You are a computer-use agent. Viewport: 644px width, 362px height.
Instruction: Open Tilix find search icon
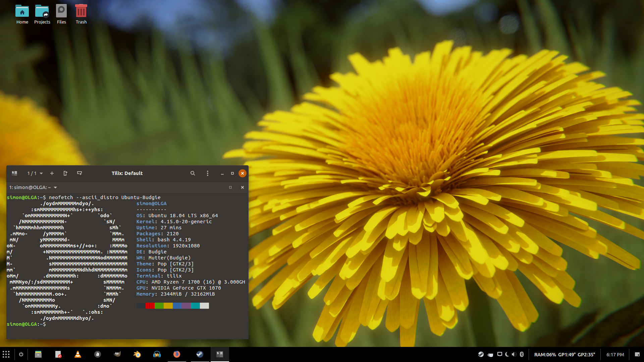[193, 173]
